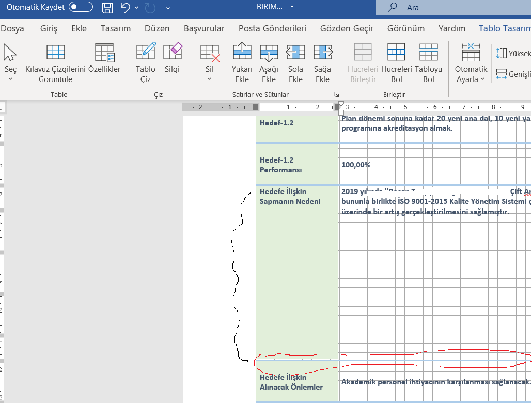Click Aşağı Ekle insert below icon

coord(269,53)
